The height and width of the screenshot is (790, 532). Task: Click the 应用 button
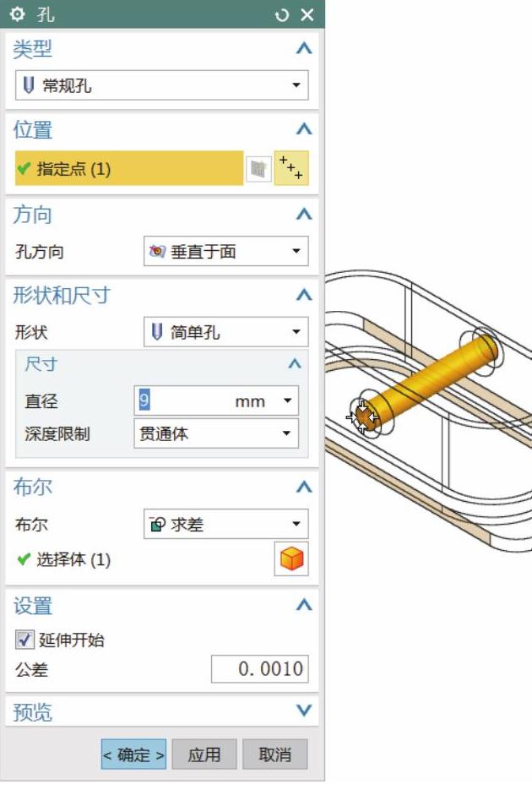tap(204, 755)
